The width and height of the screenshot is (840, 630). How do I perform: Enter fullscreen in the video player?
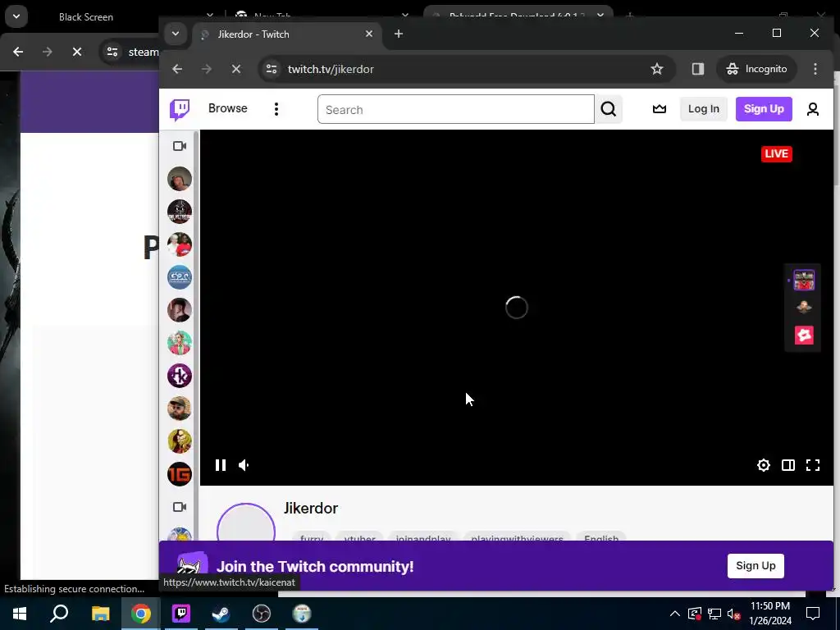[813, 465]
